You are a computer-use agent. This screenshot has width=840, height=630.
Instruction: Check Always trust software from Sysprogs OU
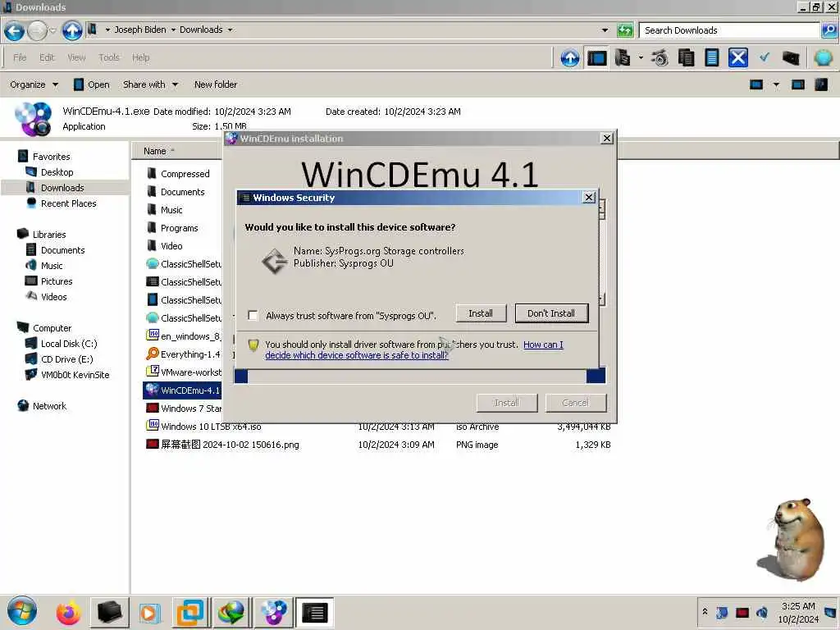pos(253,316)
